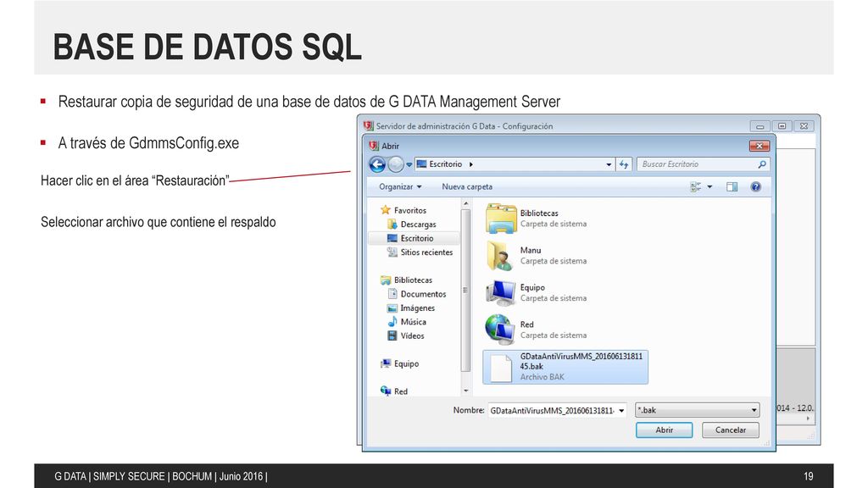Viewport: 868px width, 488px height.
Task: Select Favoritos in the navigation pane
Action: 409,210
